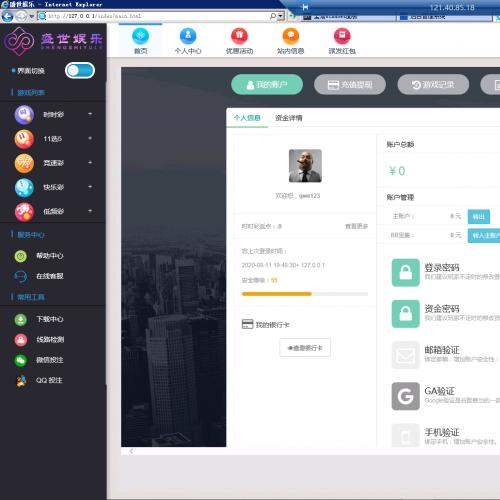500x500 pixels.
Task: Click the 我的账户 green button
Action: tap(267, 85)
